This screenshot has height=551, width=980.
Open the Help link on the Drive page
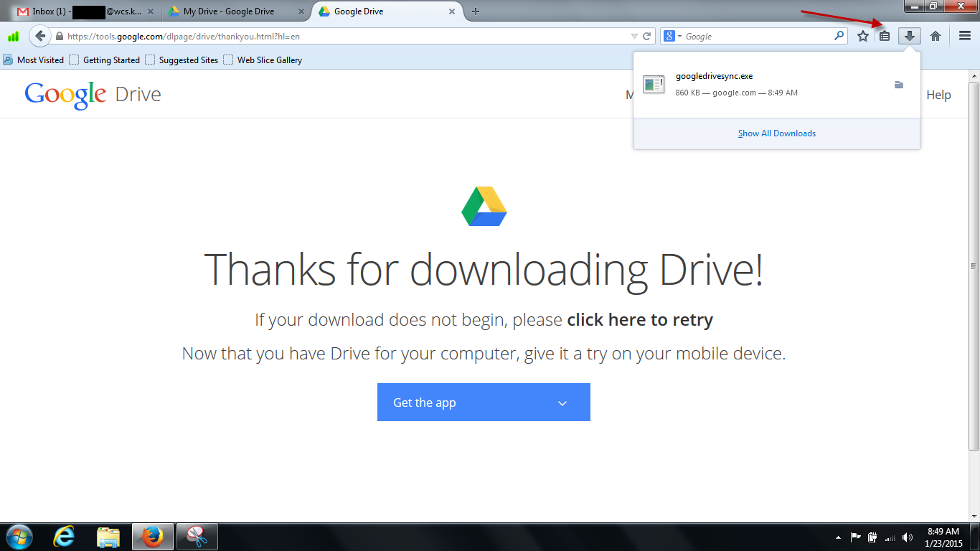click(938, 95)
